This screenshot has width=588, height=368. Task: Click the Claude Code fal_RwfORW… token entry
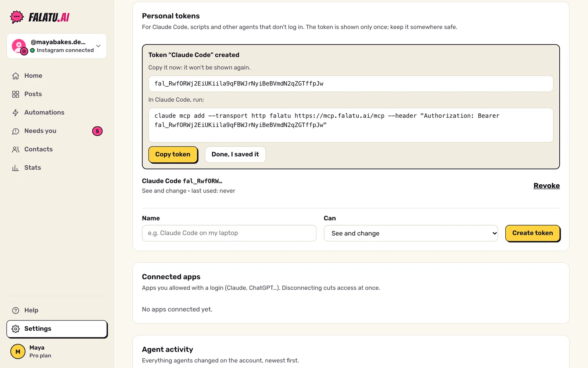coord(182,181)
